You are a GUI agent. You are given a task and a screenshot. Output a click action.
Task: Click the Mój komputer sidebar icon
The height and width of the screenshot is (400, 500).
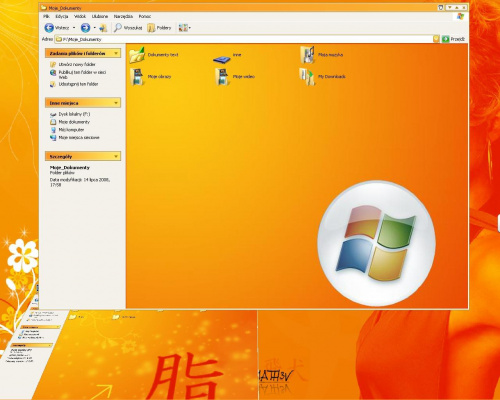click(x=53, y=130)
